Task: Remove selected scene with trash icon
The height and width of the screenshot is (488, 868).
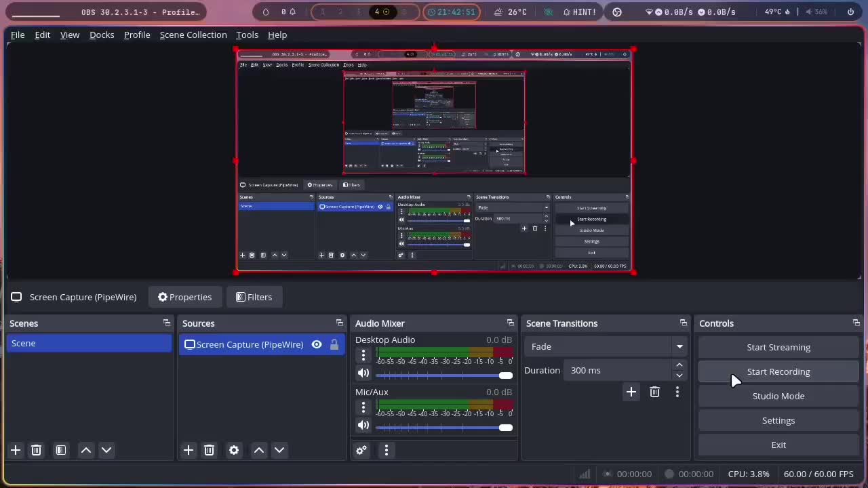Action: 37,450
